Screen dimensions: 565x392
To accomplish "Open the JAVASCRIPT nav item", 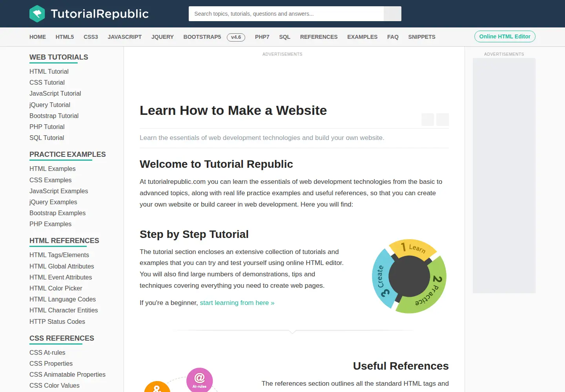I will pos(125,37).
